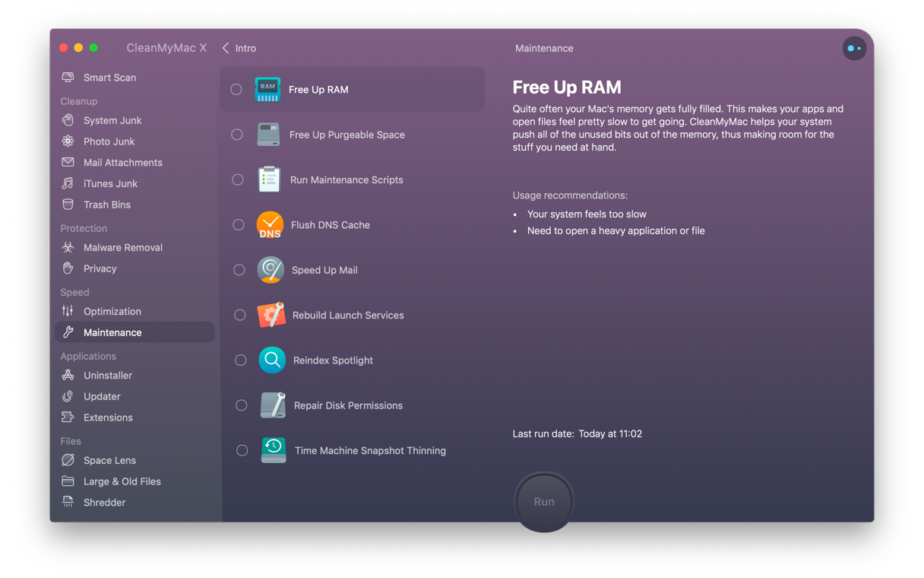Select the Rebuild Launch Services radio button

240,315
